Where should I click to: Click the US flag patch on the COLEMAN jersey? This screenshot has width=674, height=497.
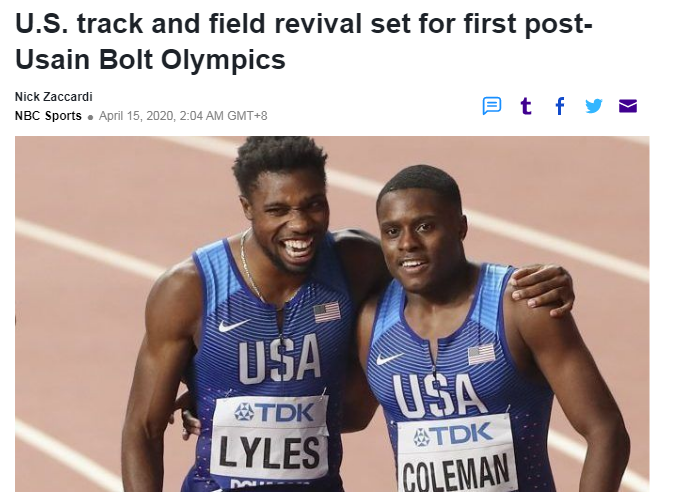click(x=481, y=354)
